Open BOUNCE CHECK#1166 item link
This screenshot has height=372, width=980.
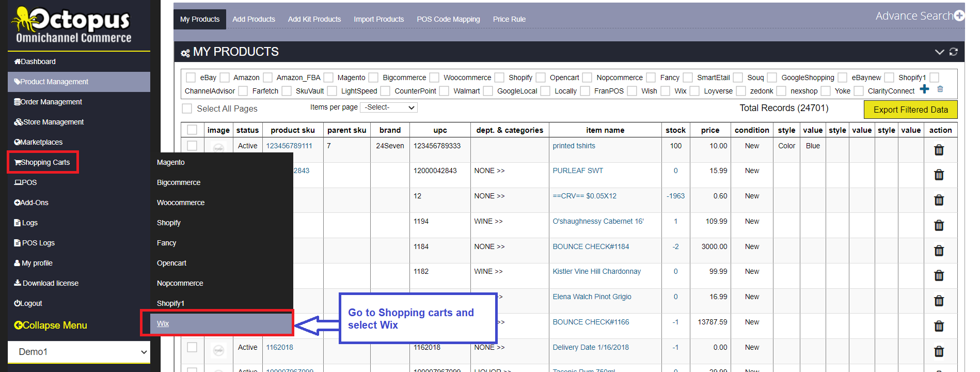point(591,322)
